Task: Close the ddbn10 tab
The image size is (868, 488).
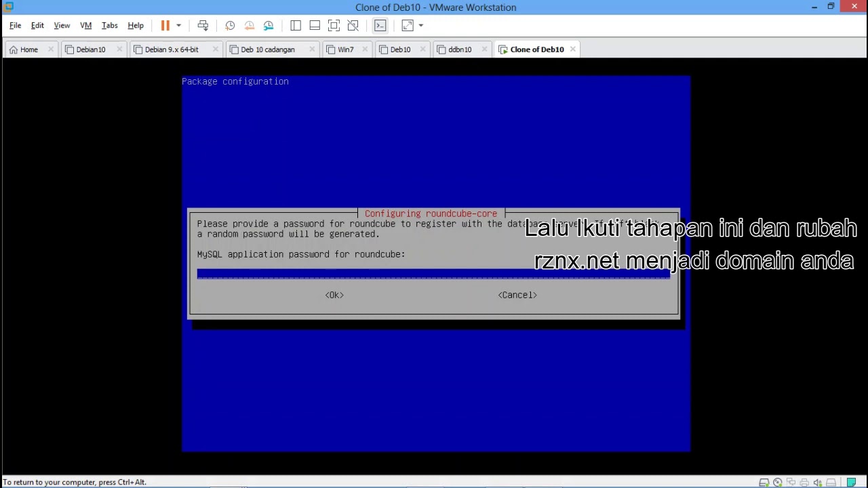Action: click(484, 49)
